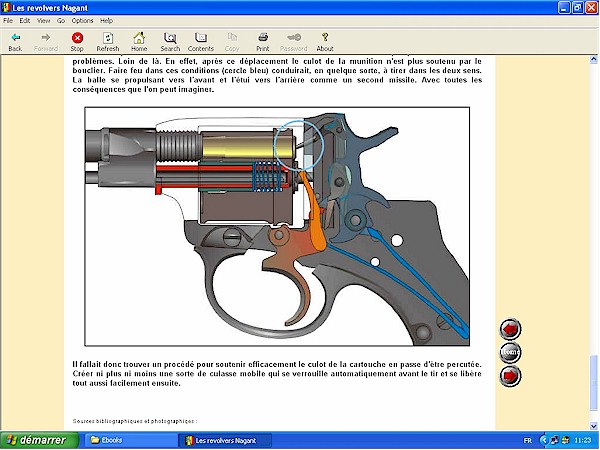Close the Les revolvers Nagant window
The image size is (600, 450).
pyautogui.click(x=592, y=8)
